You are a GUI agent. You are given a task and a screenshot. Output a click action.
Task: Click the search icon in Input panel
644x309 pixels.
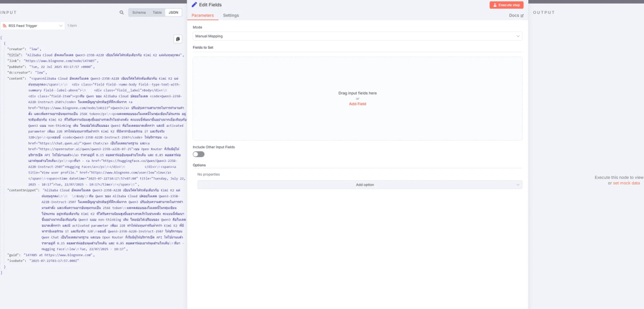point(122,13)
